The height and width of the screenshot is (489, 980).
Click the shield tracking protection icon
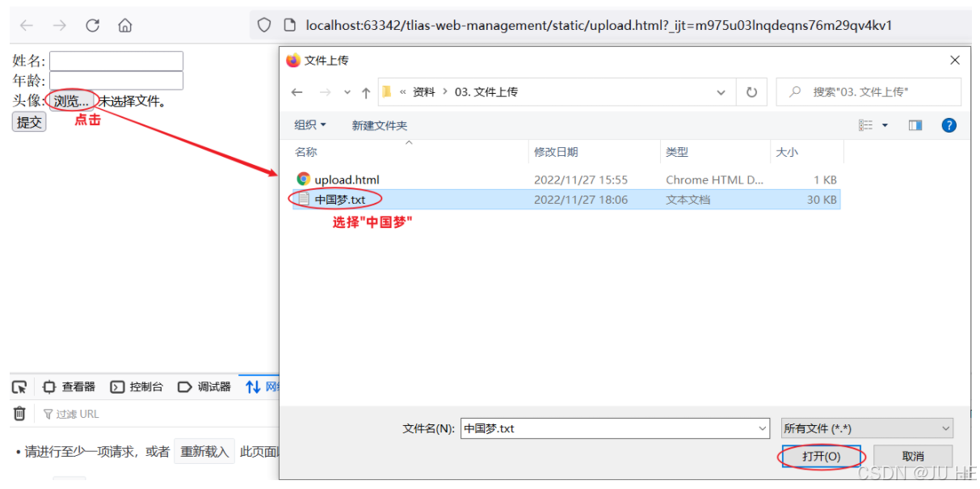264,26
